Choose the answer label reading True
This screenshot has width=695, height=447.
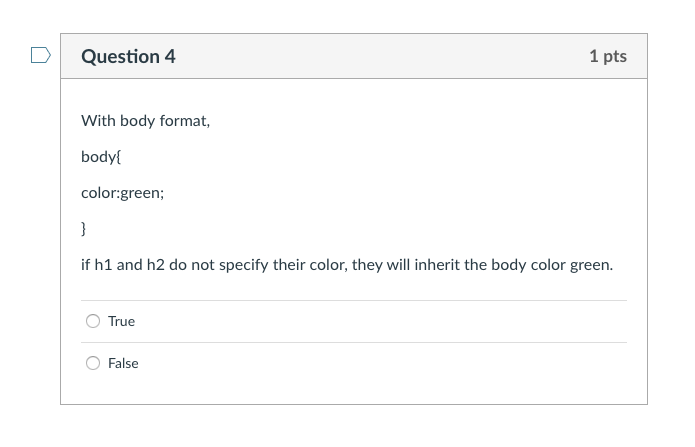point(121,321)
